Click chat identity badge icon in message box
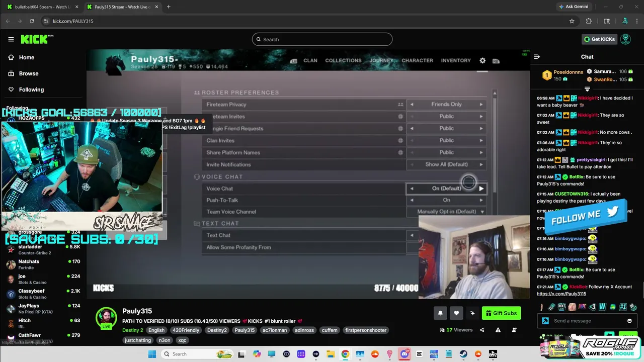Image resolution: width=644 pixels, height=362 pixels. pyautogui.click(x=545, y=321)
